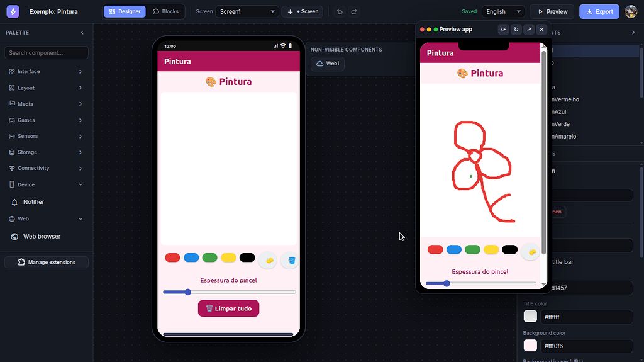644x362 pixels.
Task: Click the lightning bolt app logo
Action: click(13, 11)
